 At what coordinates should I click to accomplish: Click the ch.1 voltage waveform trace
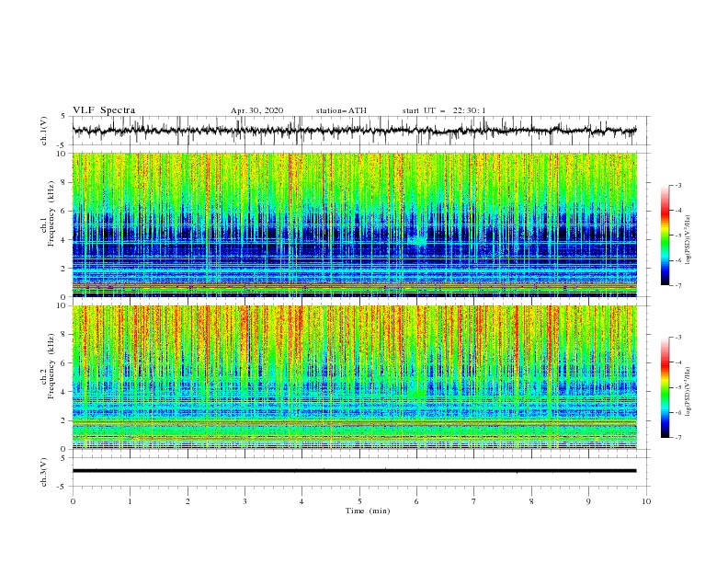[x=354, y=131]
